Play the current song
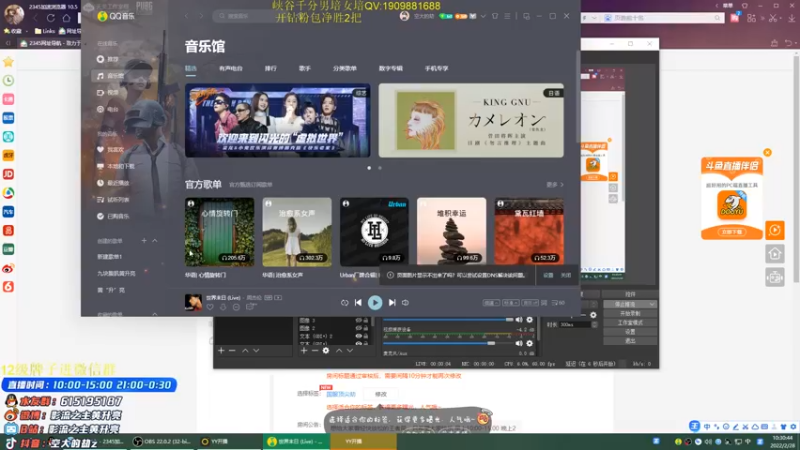The height and width of the screenshot is (450, 800). pos(375,303)
